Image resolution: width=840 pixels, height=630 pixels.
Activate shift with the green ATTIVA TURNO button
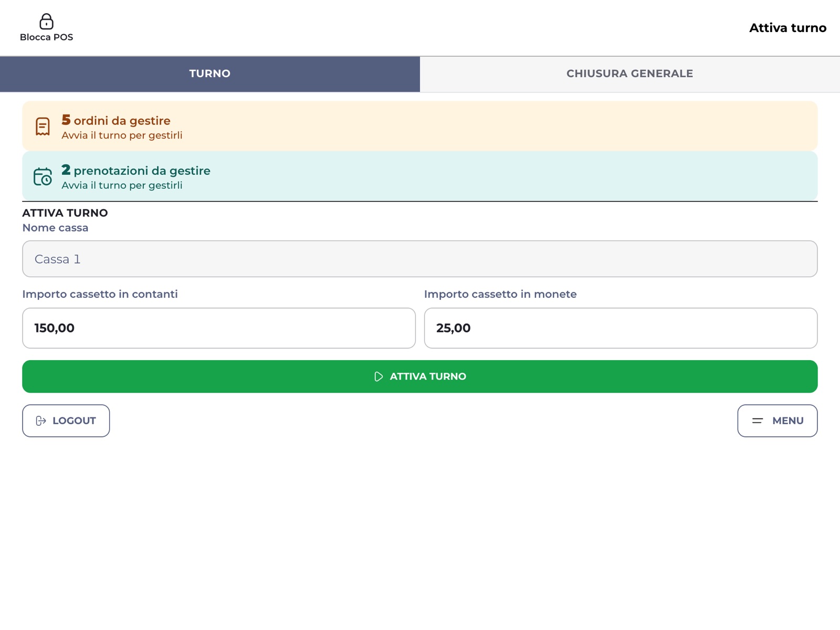click(x=420, y=376)
